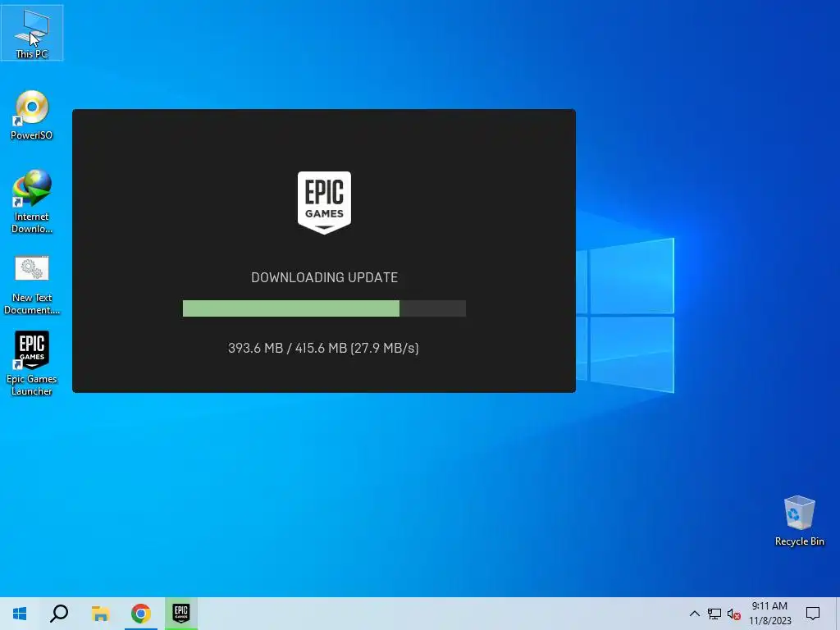
Task: Select the Epic Games Launcher desktop shortcut
Action: [x=32, y=363]
